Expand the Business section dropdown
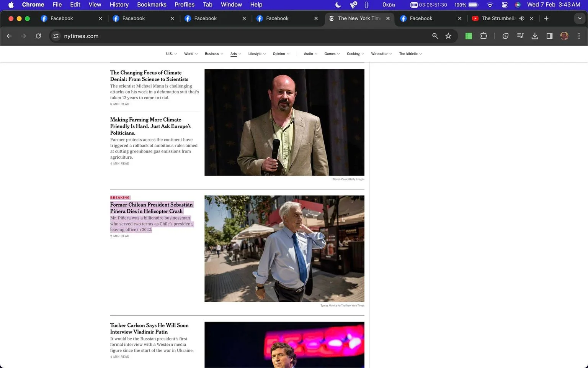 click(x=214, y=54)
